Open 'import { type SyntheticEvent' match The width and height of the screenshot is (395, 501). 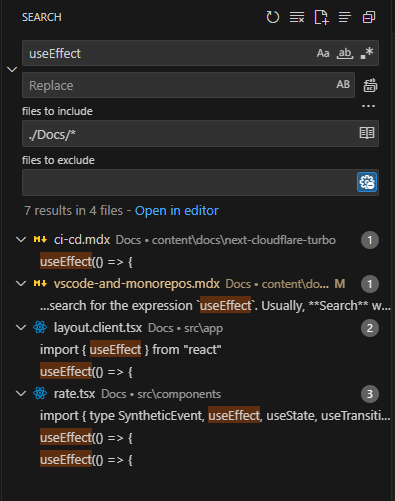point(215,416)
